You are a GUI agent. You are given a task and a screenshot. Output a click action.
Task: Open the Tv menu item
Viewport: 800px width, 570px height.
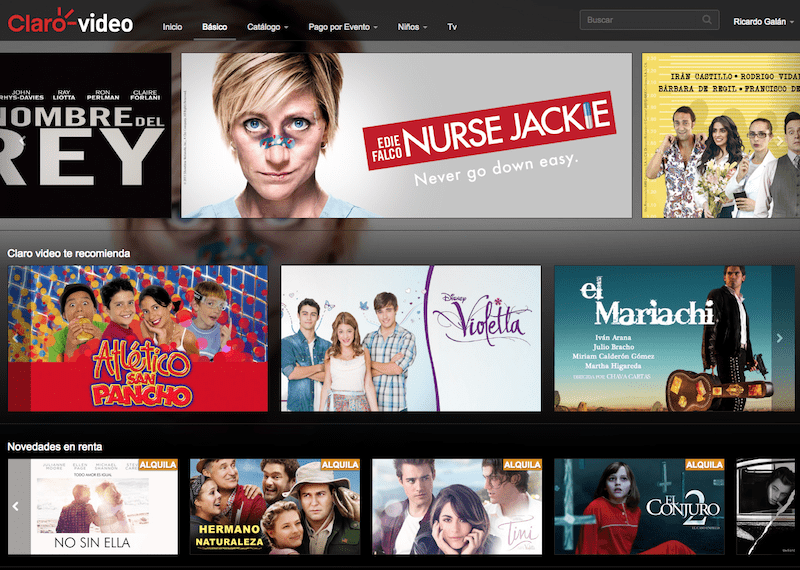click(452, 27)
